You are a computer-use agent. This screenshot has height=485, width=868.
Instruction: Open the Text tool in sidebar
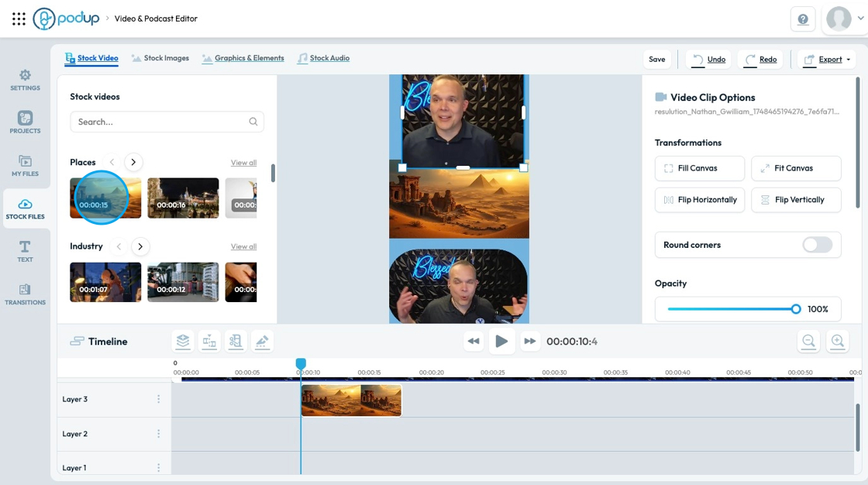pyautogui.click(x=25, y=251)
